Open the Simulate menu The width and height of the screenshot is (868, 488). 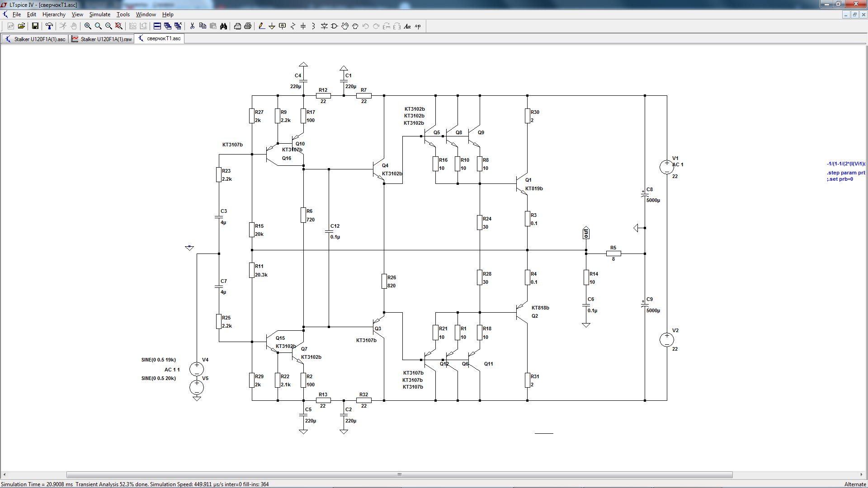(99, 14)
